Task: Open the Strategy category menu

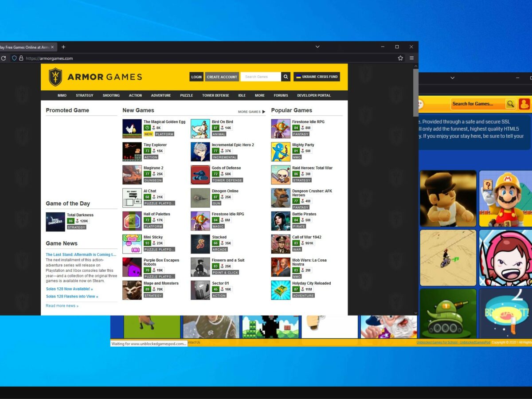Action: (x=85, y=95)
